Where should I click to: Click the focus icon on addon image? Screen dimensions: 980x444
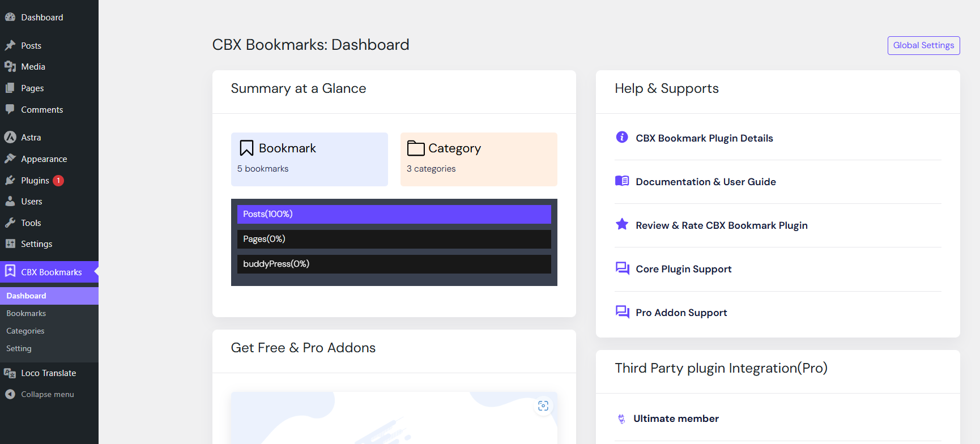point(543,405)
